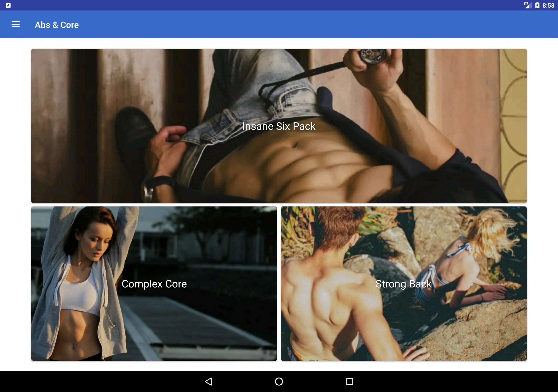
Task: Open the hamburger navigation menu
Action: tap(15, 24)
